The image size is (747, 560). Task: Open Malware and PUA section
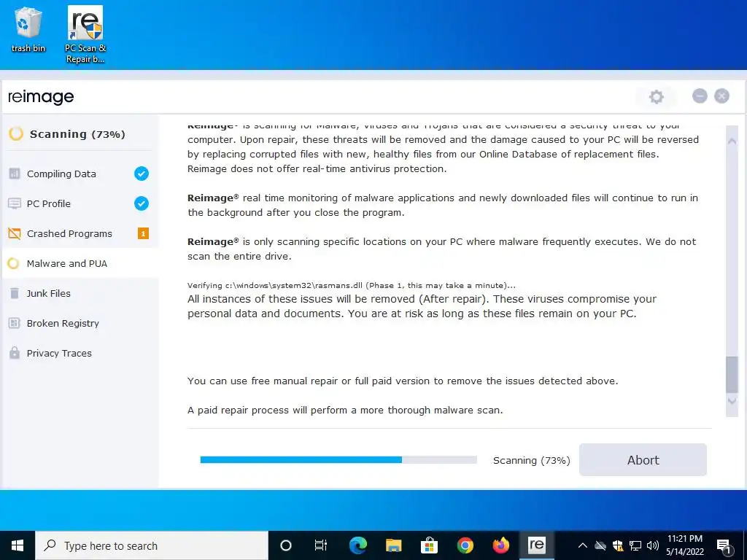point(80,263)
